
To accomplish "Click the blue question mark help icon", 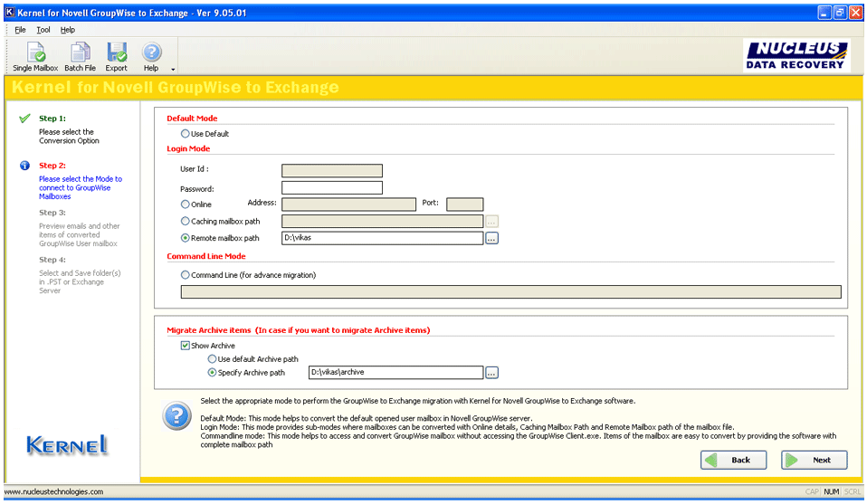I will (177, 415).
